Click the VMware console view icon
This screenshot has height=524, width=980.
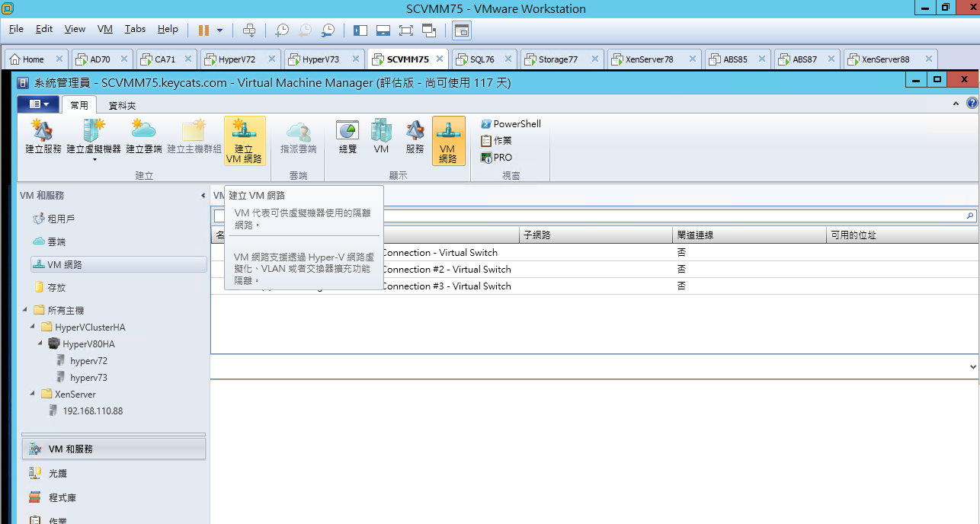462,30
